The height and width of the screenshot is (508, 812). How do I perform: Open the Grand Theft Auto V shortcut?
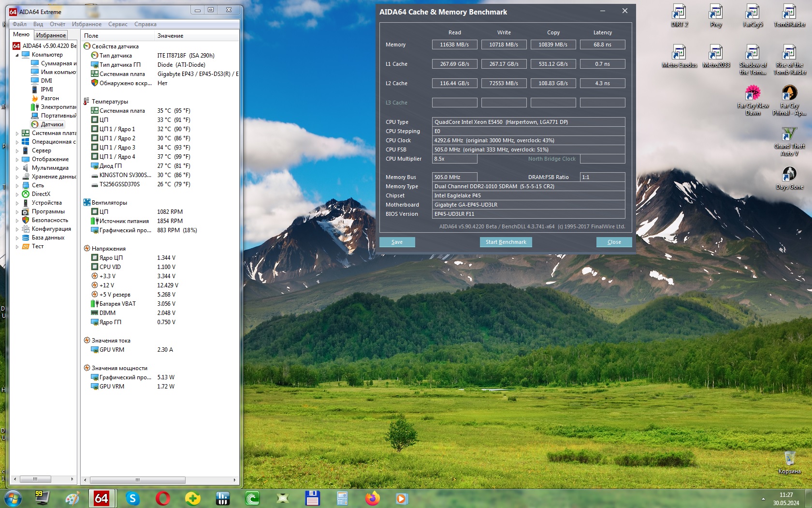789,141
